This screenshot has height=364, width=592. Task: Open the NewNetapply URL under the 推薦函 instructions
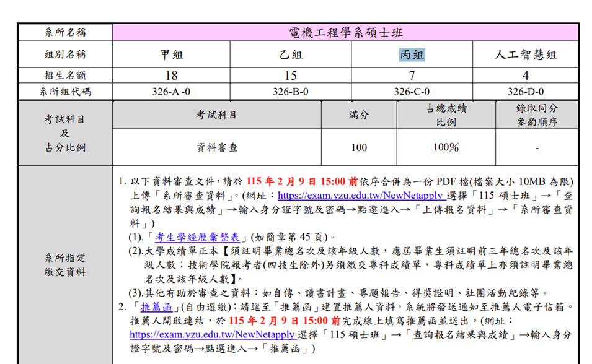point(212,334)
